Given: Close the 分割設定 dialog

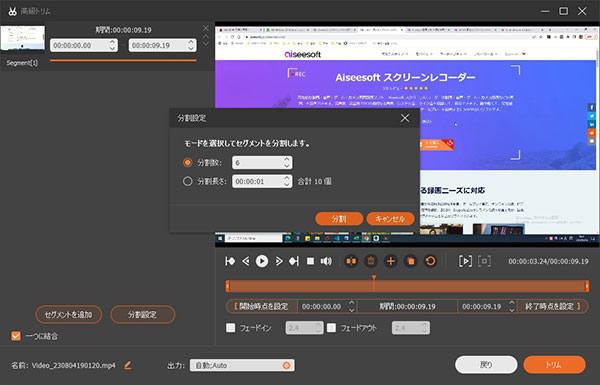Looking at the screenshot, I should (405, 118).
